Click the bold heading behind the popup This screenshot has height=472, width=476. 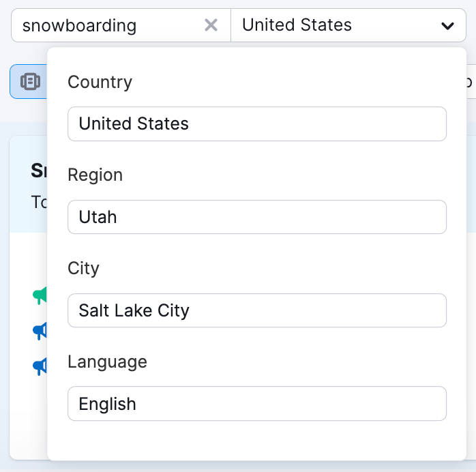[x=38, y=171]
